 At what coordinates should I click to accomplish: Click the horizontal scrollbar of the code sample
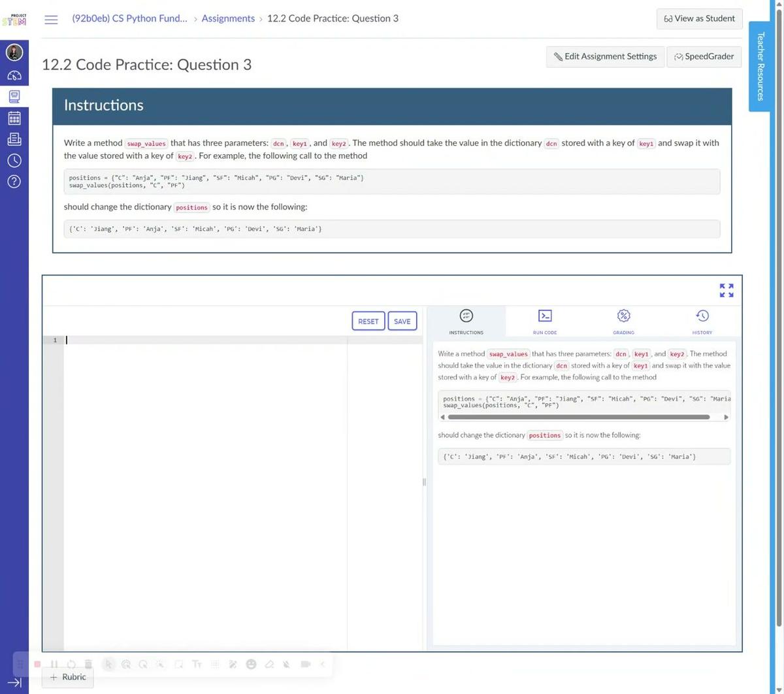pyautogui.click(x=579, y=417)
